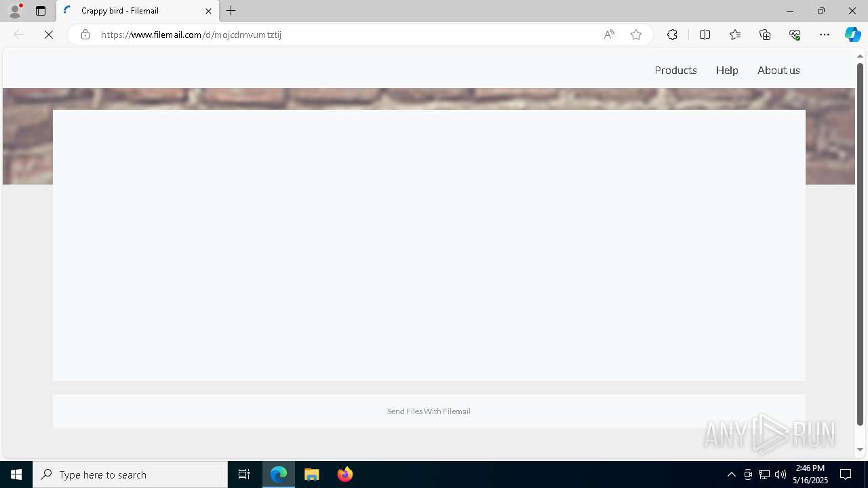Open the Extensions puzzle icon
868x488 pixels.
tap(672, 35)
